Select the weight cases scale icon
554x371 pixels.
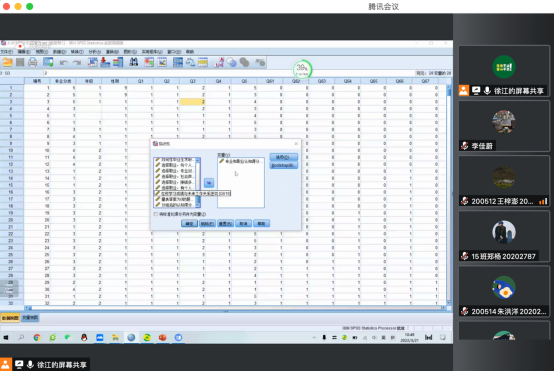[190, 63]
